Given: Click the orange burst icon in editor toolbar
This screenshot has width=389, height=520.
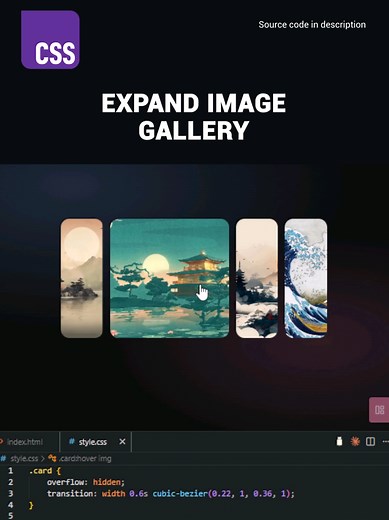Looking at the screenshot, I should tap(355, 442).
